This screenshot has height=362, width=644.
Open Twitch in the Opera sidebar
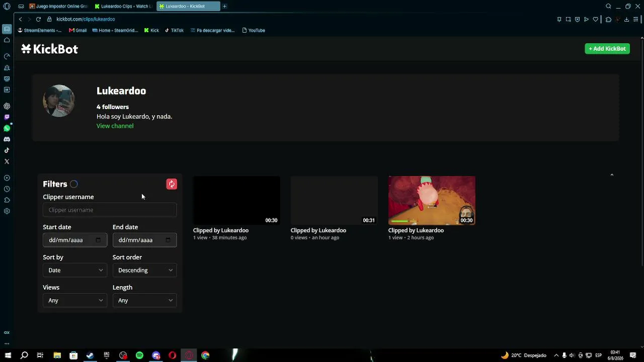tap(7, 117)
